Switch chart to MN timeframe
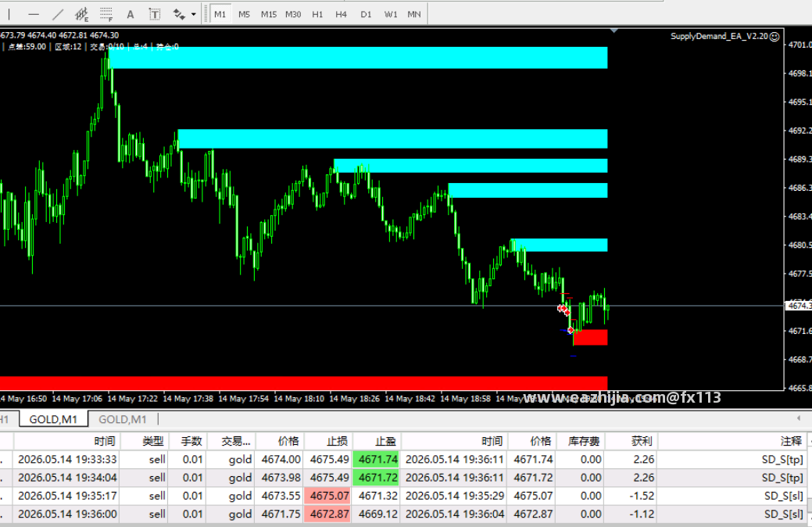 [413, 15]
